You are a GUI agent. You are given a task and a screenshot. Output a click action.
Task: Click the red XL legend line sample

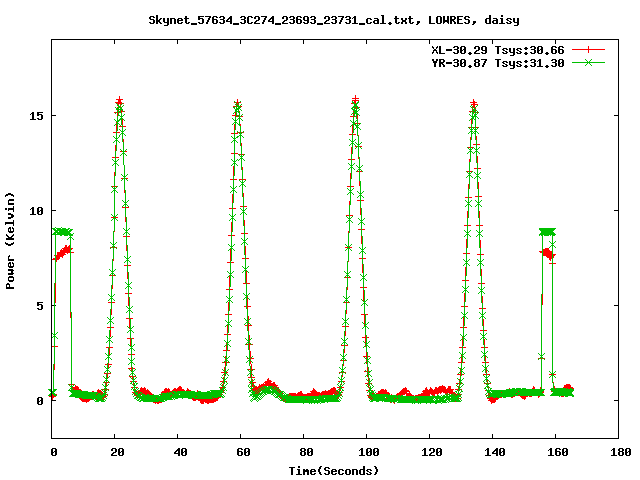pos(588,50)
